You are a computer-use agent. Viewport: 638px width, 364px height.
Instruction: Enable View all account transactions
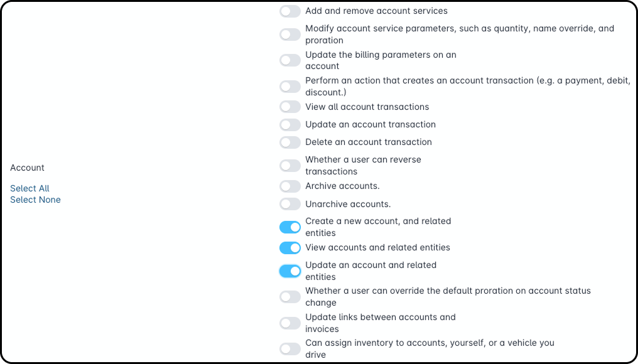(x=290, y=107)
